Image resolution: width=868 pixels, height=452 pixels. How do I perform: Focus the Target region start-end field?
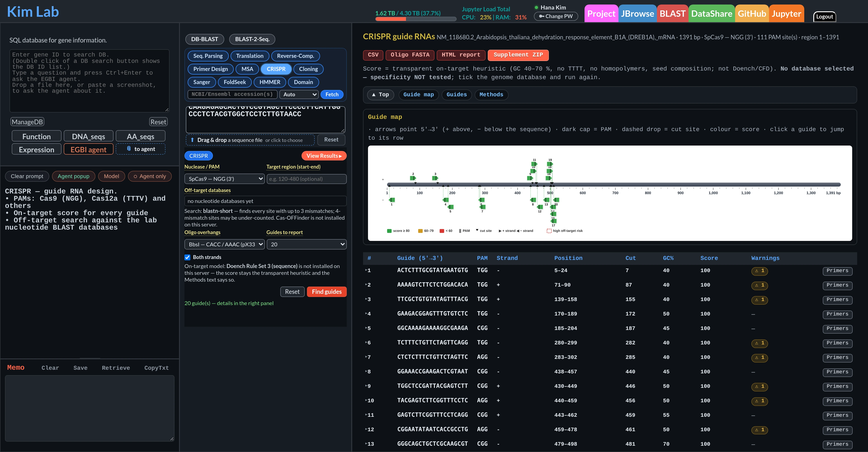coord(307,179)
